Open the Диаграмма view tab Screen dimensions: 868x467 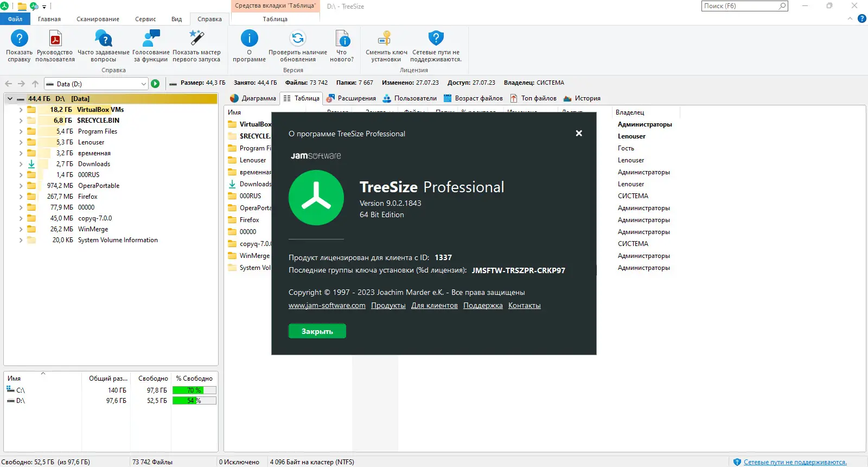[x=253, y=98]
